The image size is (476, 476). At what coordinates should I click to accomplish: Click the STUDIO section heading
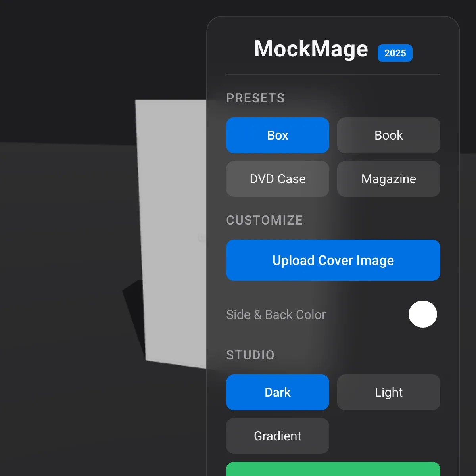tap(250, 355)
